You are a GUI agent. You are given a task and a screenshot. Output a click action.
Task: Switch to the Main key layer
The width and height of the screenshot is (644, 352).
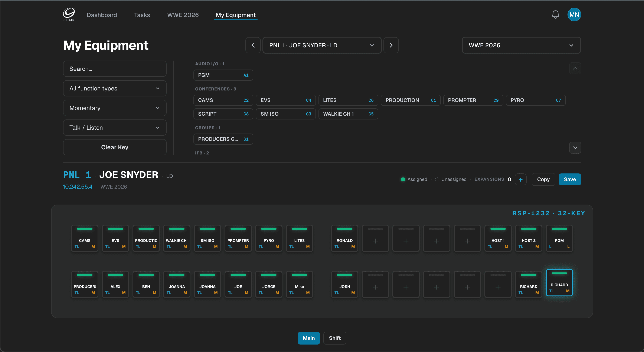(309, 338)
